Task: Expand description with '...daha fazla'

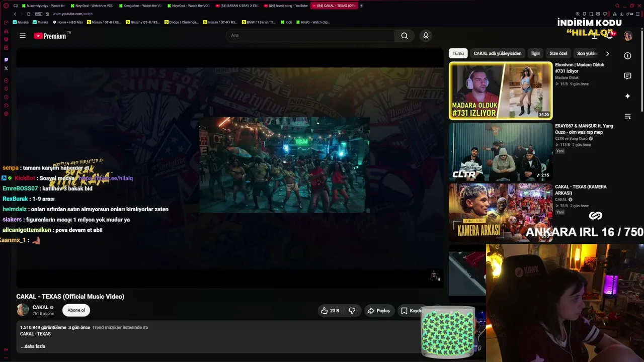Action: pos(33,346)
